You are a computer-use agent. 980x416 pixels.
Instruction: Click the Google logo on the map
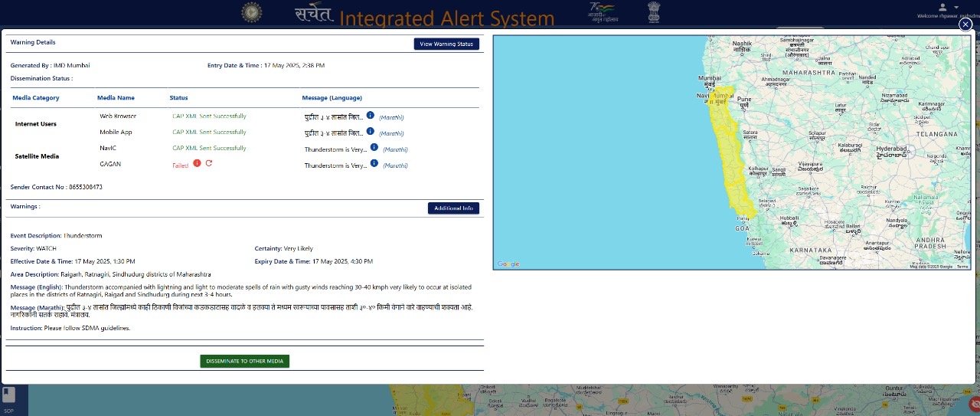[x=508, y=264]
